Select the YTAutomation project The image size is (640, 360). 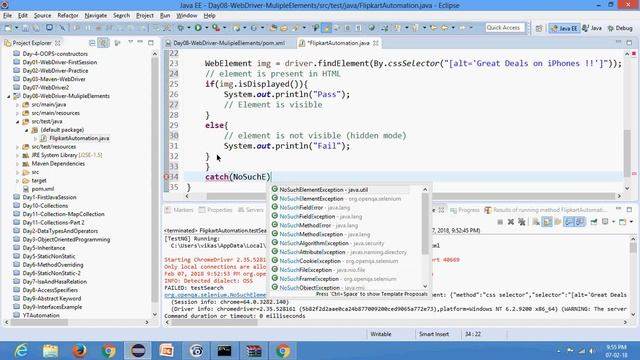(x=41, y=316)
